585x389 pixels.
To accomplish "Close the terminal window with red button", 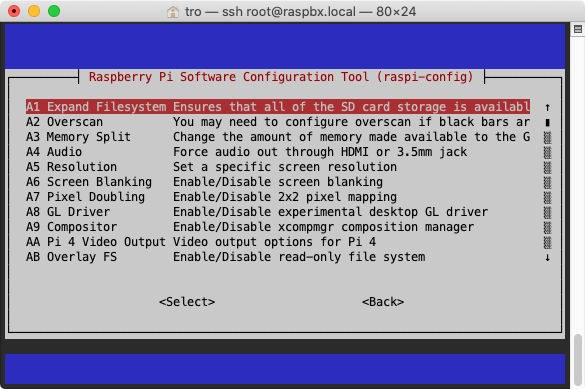I will pos(14,11).
